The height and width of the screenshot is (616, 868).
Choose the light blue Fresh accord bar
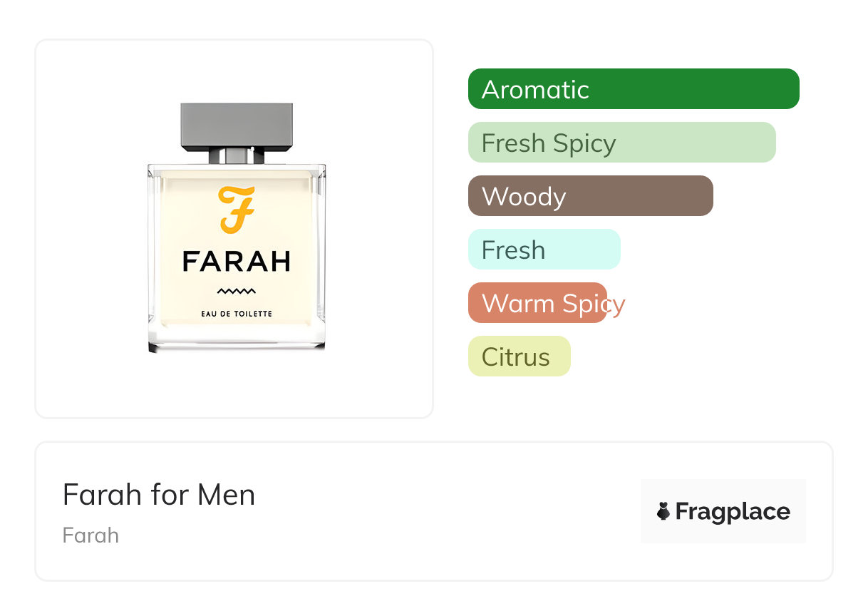(x=544, y=250)
